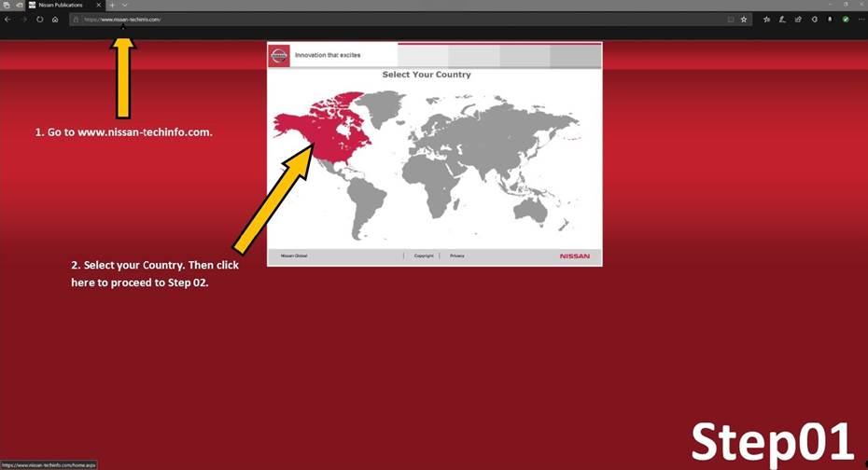
Task: Reload the page with the refresh icon
Action: pos(40,20)
